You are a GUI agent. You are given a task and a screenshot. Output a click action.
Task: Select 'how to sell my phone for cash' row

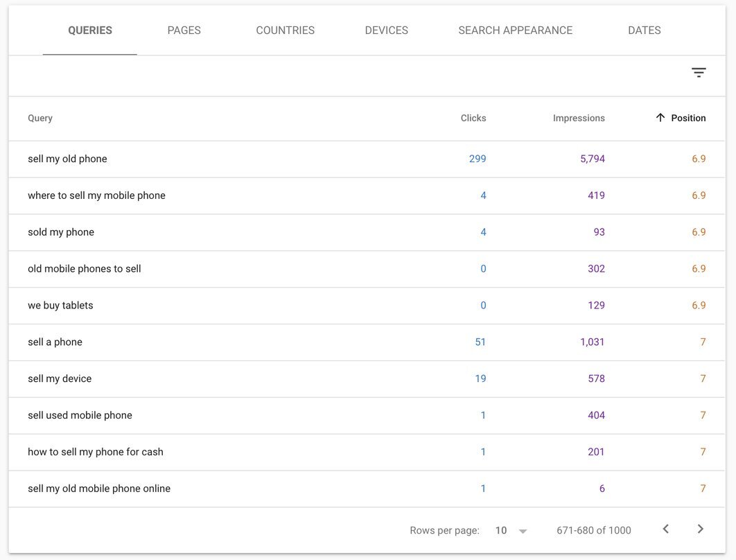(x=96, y=452)
